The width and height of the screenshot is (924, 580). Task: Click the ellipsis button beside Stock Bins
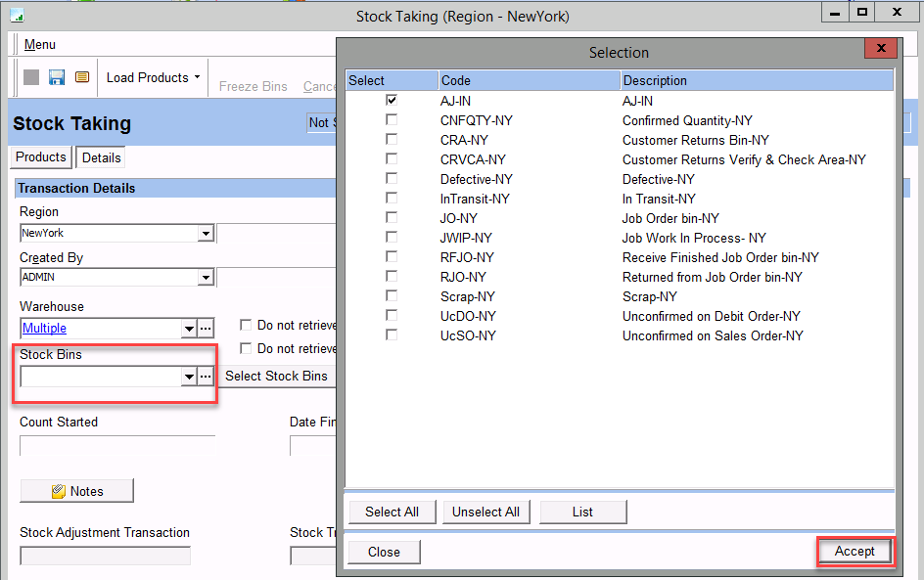click(206, 377)
